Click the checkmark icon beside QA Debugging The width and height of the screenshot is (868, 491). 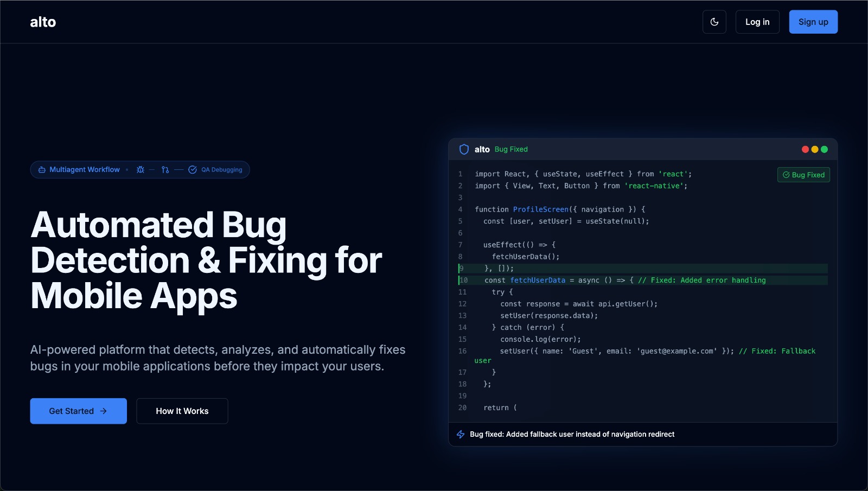193,170
